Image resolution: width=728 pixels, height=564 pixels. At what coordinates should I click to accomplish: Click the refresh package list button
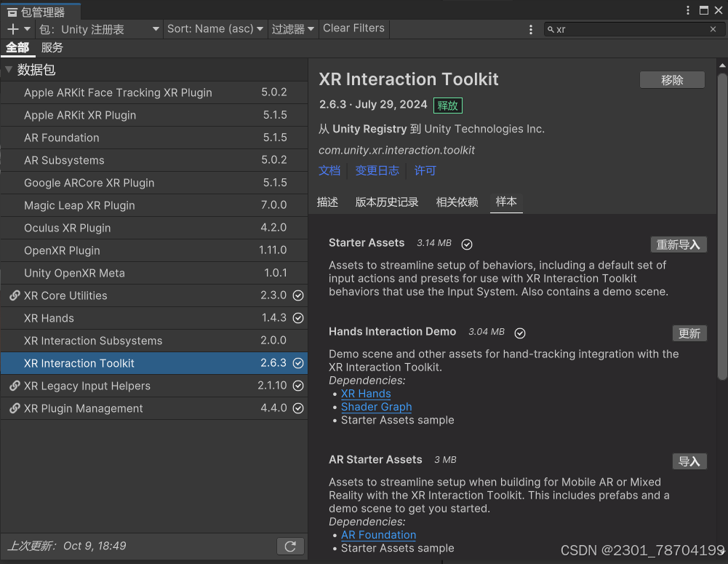point(290,546)
